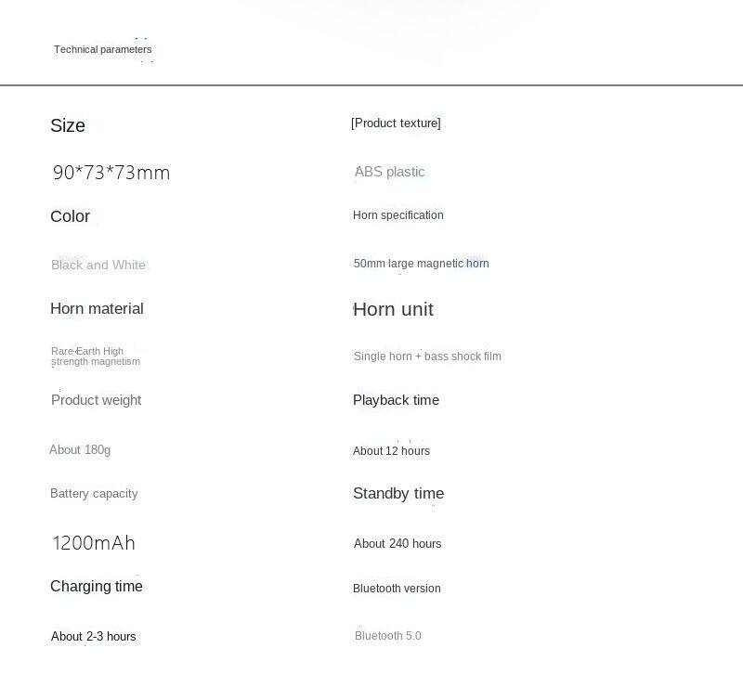Select the ABS plastic value
The height and width of the screenshot is (700, 743).
(x=389, y=172)
